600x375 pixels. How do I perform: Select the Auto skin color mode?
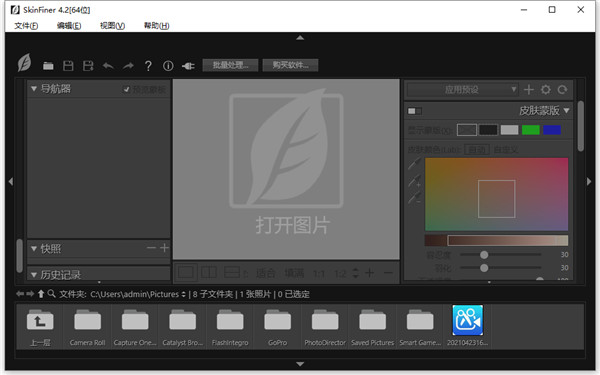click(477, 150)
